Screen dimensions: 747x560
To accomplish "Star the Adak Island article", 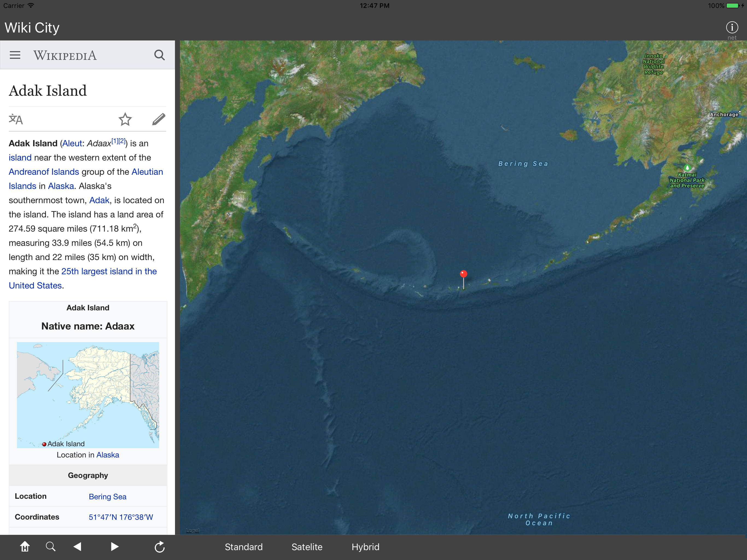I will [125, 119].
